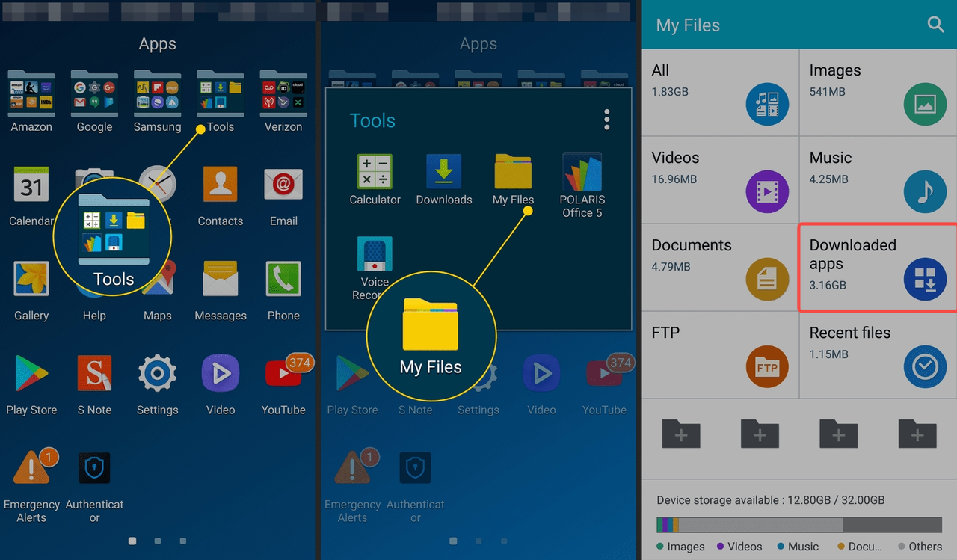Launch Calendar app in left app drawer
957x560 pixels.
pos(31,196)
